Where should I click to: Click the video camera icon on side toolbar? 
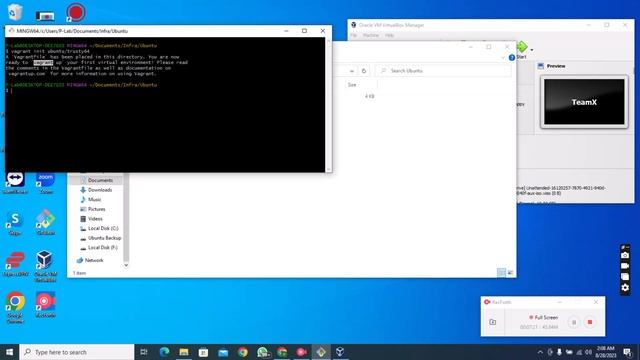625,266
